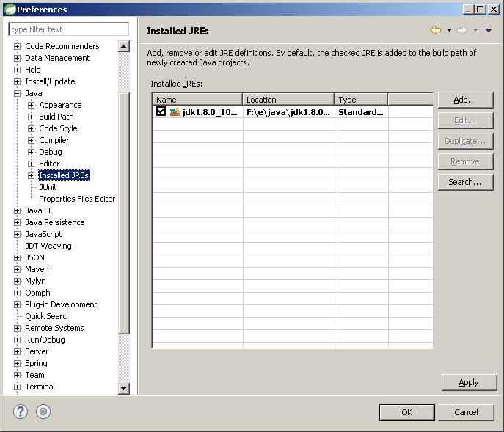Expand the Java EE node
This screenshot has width=504, height=432.
(18, 210)
